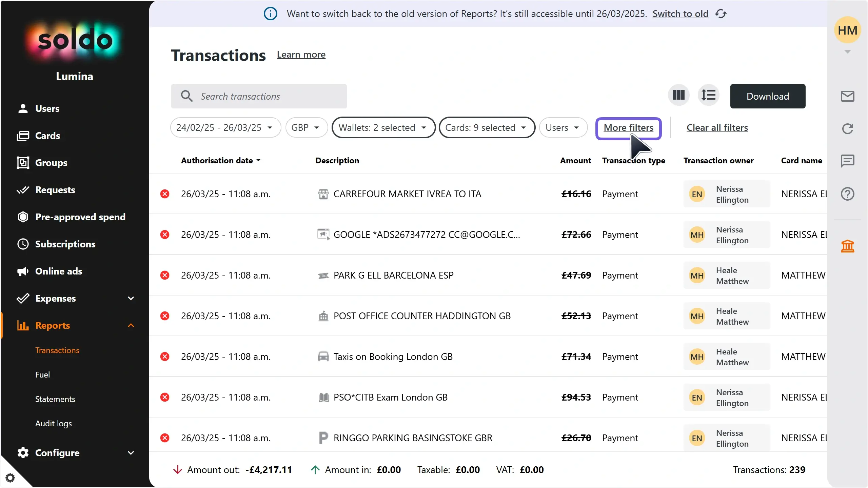Viewport: 868px width, 488px height.
Task: Click the orange bank icon on the right
Action: 848,246
